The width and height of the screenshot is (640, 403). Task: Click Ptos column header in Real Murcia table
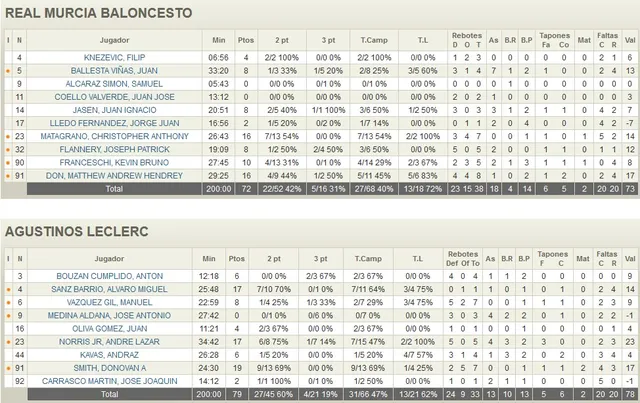point(246,41)
